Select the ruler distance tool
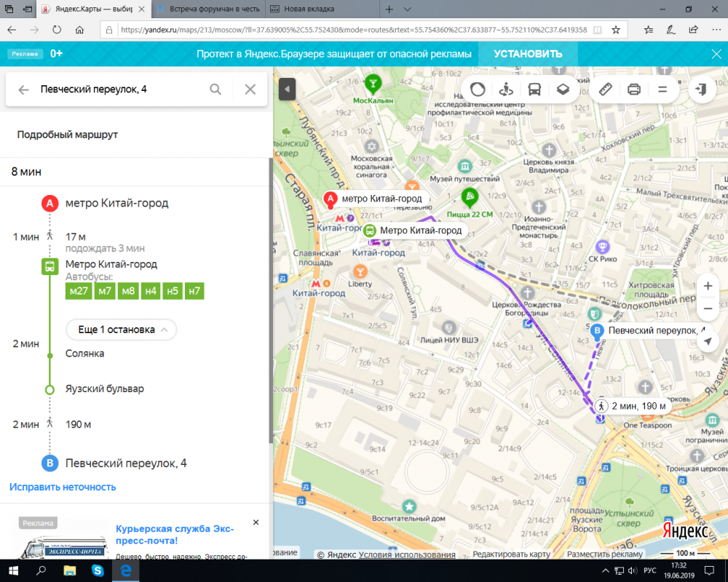 coord(606,89)
